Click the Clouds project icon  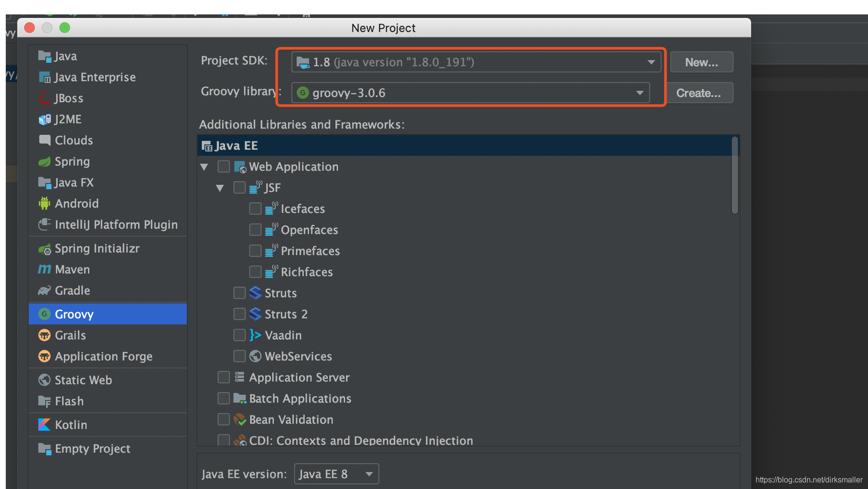[44, 140]
